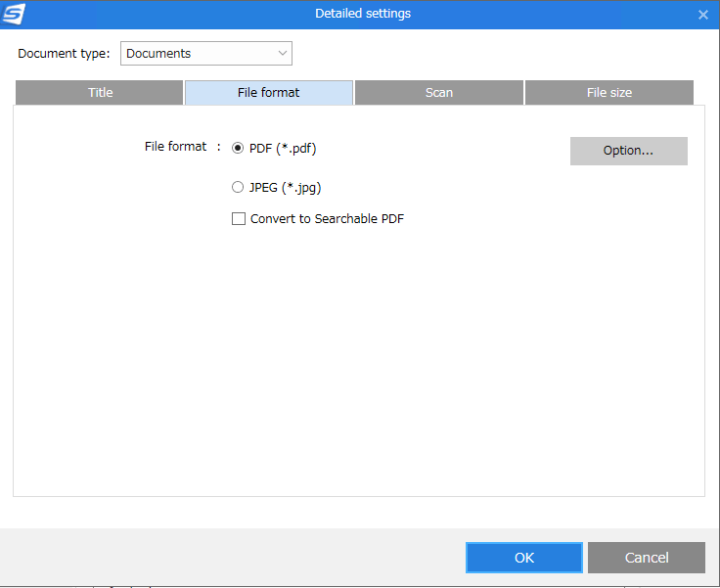Screen dimensions: 720x588
Task: Click the 'Document type:' label
Action: [64, 53]
